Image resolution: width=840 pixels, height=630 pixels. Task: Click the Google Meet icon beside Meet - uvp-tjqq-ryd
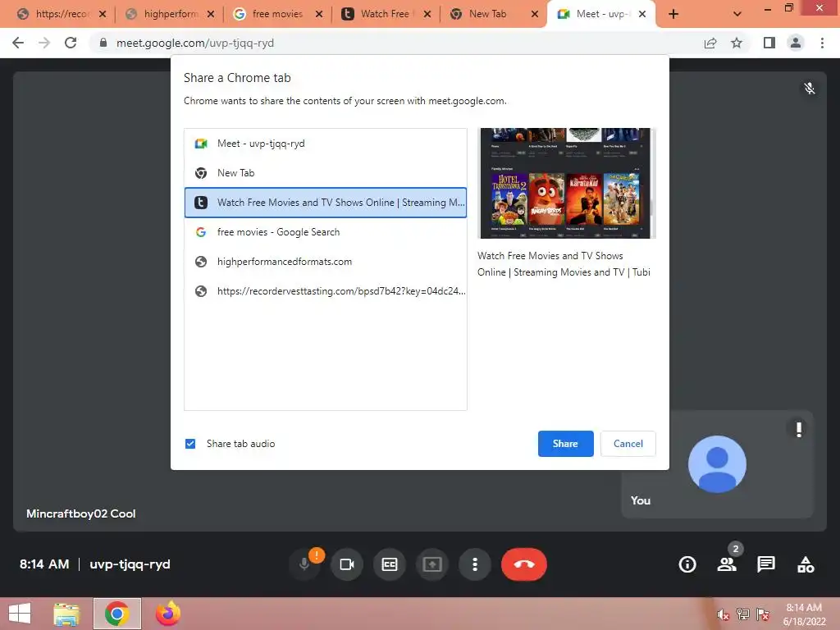click(x=201, y=144)
